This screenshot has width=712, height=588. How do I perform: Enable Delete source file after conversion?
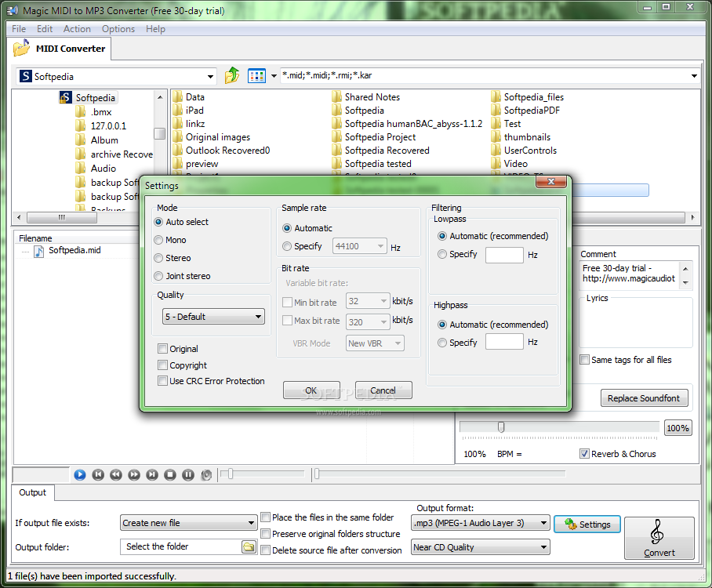click(266, 550)
